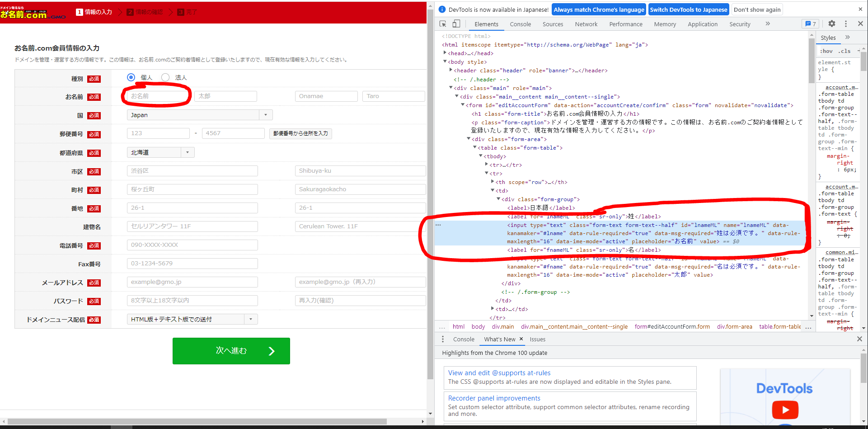Open DevTools three-dot customize menu
This screenshot has width=868, height=429.
coord(846,24)
